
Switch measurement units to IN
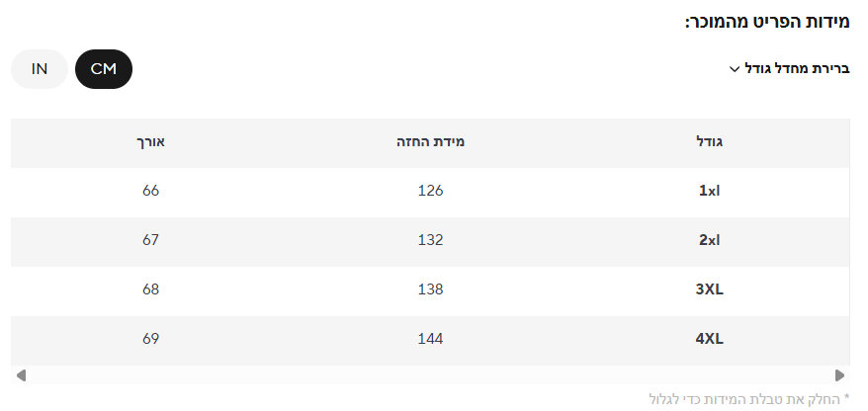tap(40, 69)
